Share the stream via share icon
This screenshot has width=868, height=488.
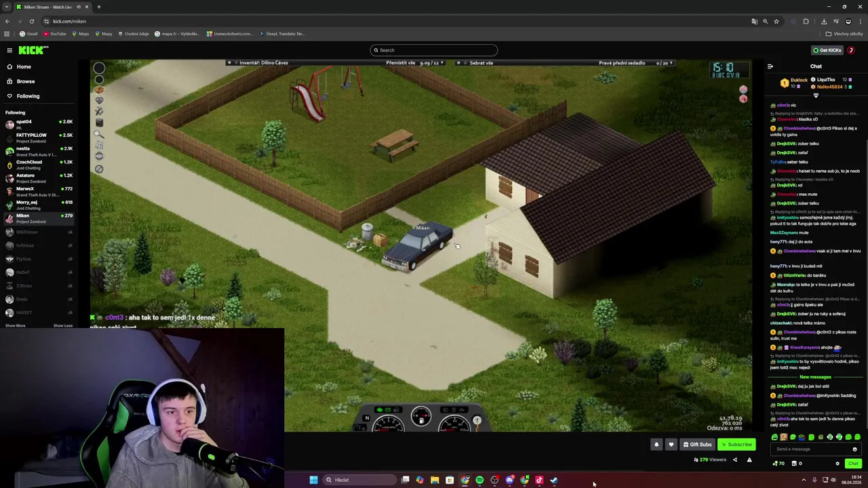click(x=734, y=460)
